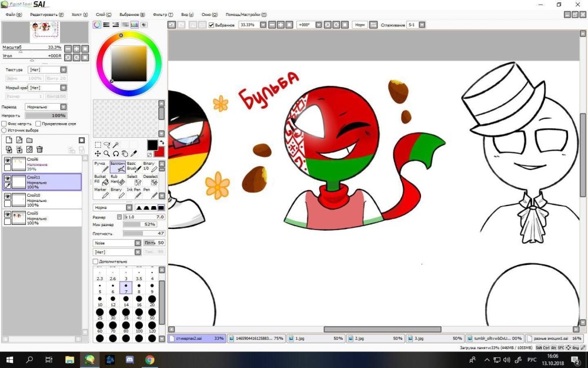The height and width of the screenshot is (368, 588).
Task: Open the 33.33% zoom dropdown
Action: (x=263, y=25)
